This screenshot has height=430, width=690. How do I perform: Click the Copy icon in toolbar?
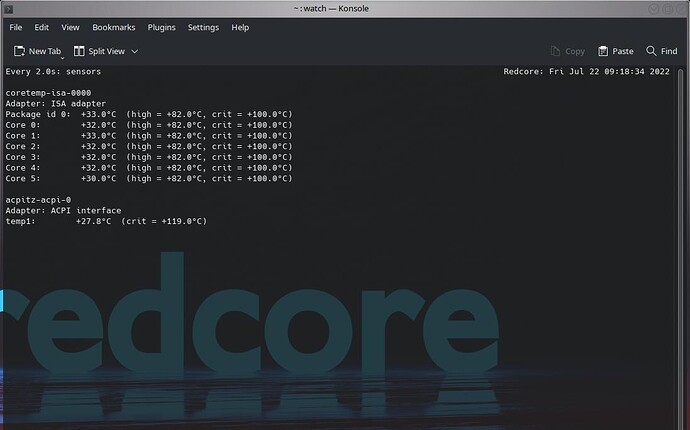555,51
